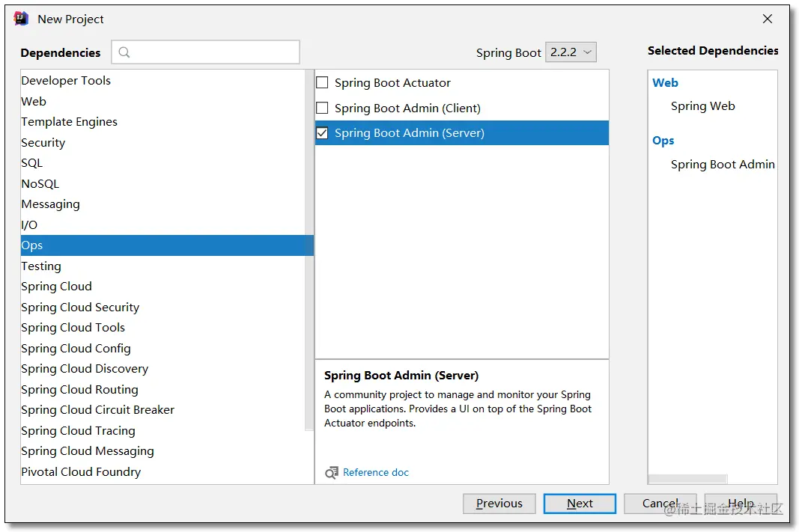Click the Cancel button
799x532 pixels.
coord(660,504)
